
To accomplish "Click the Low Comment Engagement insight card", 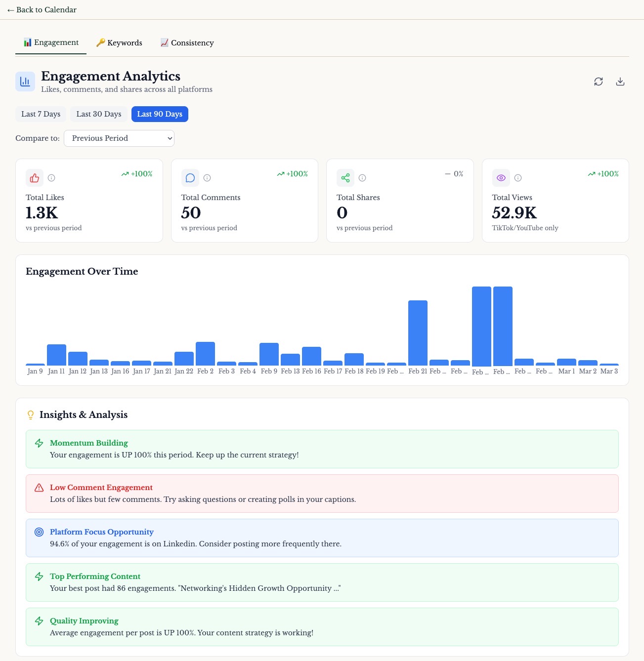I will point(322,493).
